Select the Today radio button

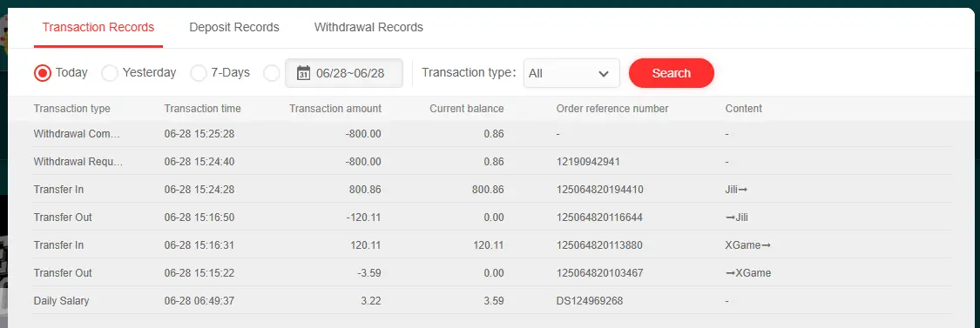[x=43, y=73]
